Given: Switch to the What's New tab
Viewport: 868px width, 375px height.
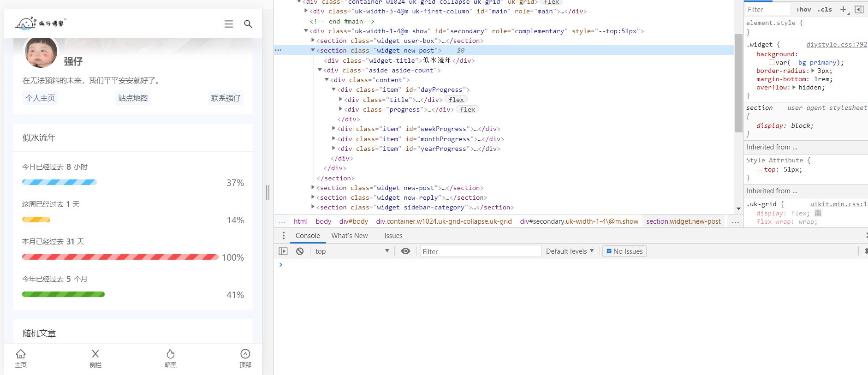Looking at the screenshot, I should tap(349, 236).
